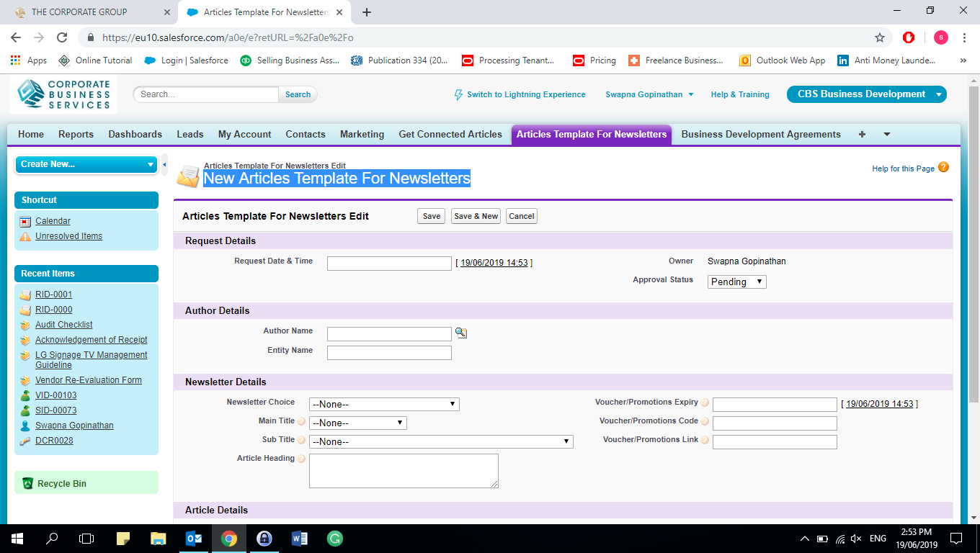Screen dimensions: 980x553
Task: Reload the page with browser refresh icon
Action: pos(62,37)
